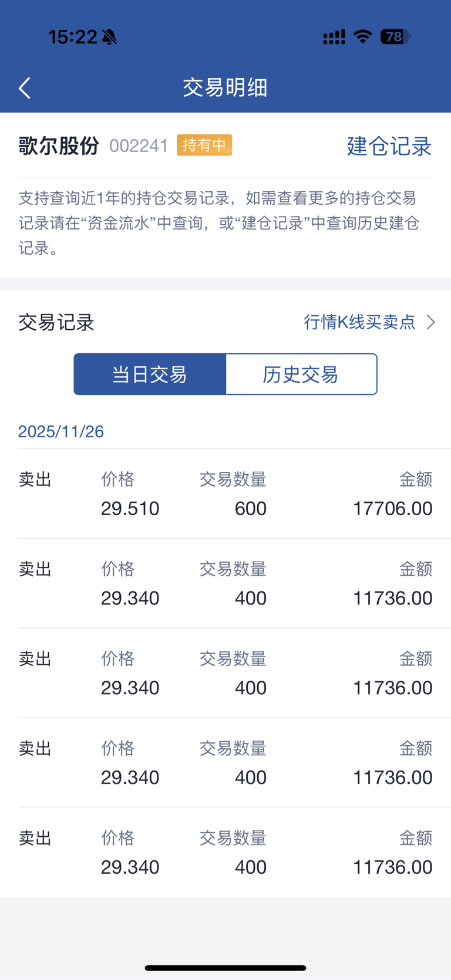Tap the muted bell icon in status bar
Viewport: 451px width, 980px height.
coord(109,38)
